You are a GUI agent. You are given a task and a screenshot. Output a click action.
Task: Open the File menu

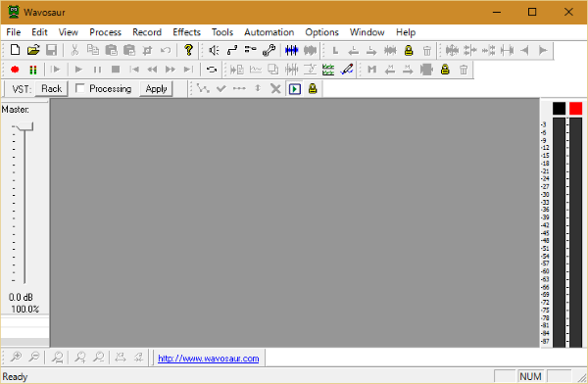pos(14,32)
